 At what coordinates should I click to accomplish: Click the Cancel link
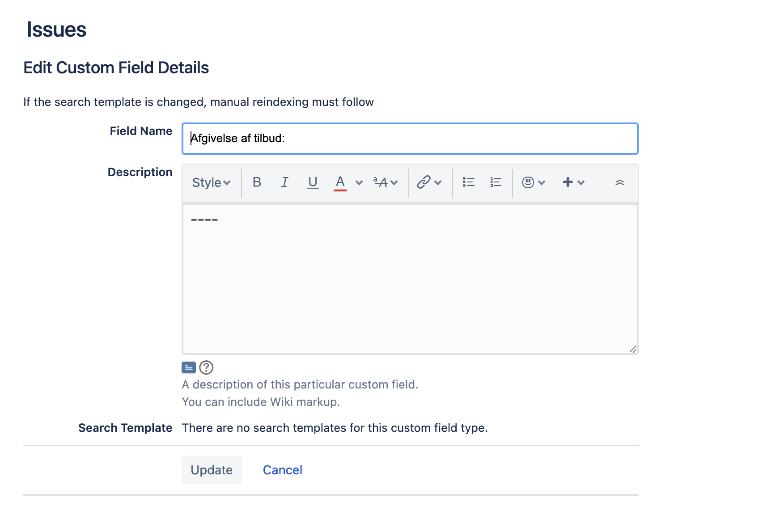coord(283,470)
